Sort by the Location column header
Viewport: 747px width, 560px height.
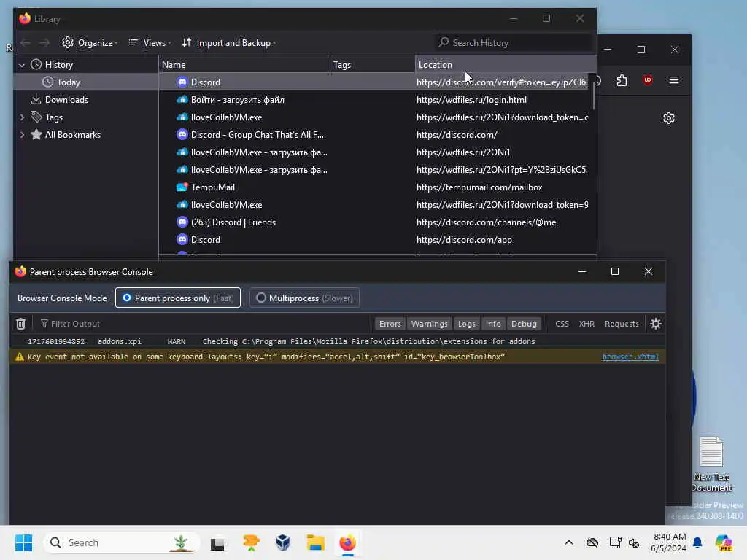(506, 65)
